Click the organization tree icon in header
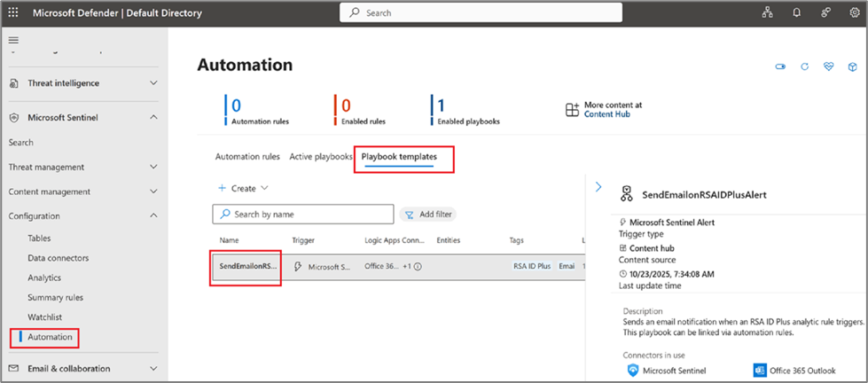This screenshot has width=868, height=383. coord(768,13)
